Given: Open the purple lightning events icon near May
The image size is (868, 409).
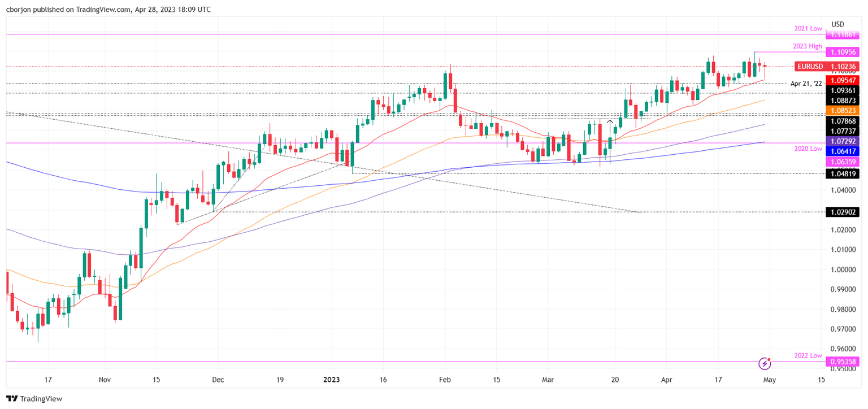Looking at the screenshot, I should [766, 365].
